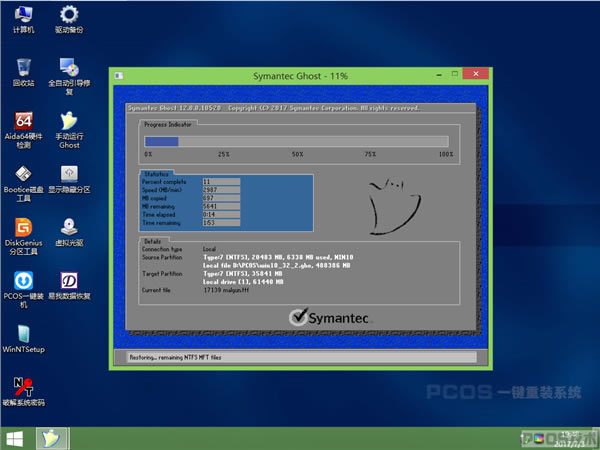Viewport: 600px width, 450px height.
Task: Launch DiskGenius分区工具 icon
Action: (x=24, y=227)
